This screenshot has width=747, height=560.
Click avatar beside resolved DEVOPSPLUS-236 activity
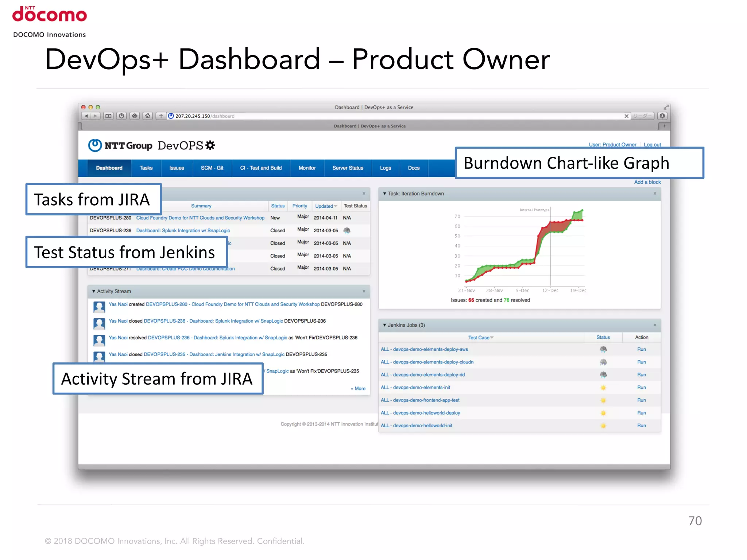click(99, 341)
